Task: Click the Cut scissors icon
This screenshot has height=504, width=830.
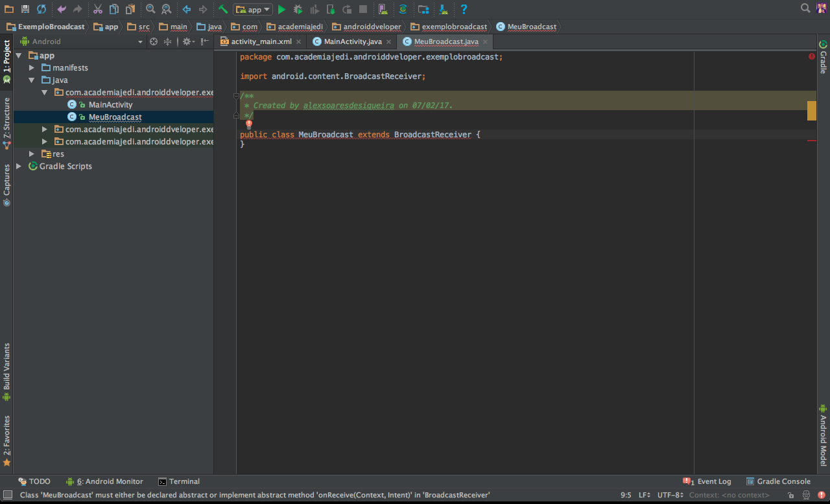Action: click(97, 9)
